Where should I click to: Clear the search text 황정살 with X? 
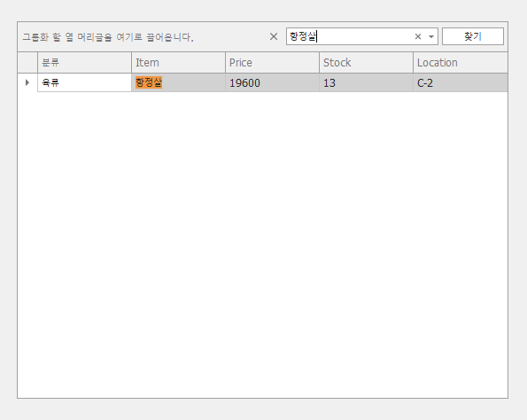click(418, 36)
